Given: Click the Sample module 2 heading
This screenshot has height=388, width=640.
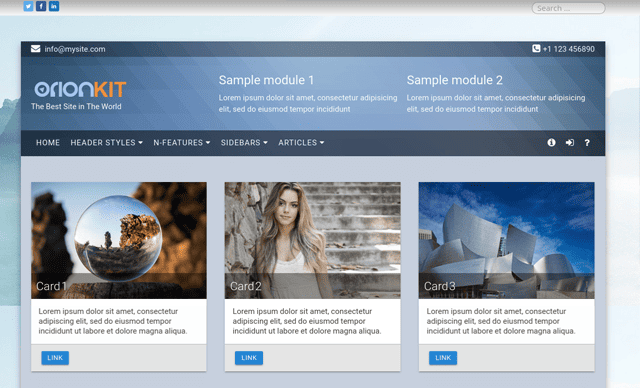Looking at the screenshot, I should click(455, 80).
